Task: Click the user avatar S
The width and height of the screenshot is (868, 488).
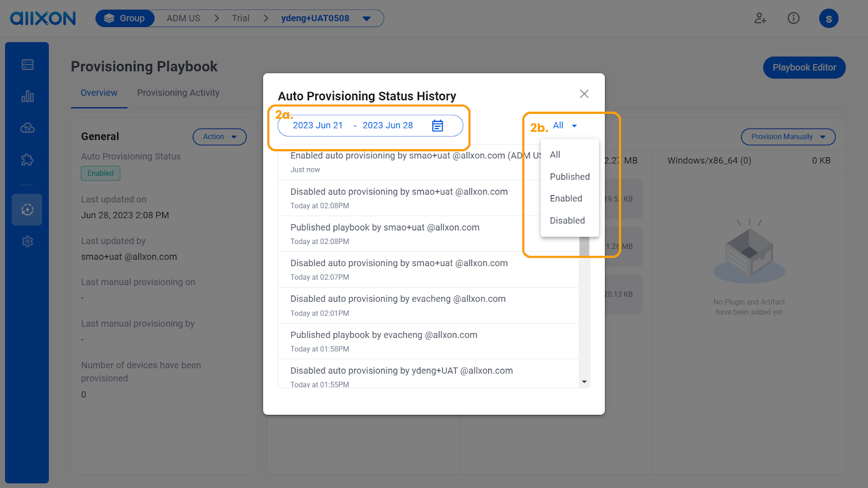Action: click(x=828, y=18)
